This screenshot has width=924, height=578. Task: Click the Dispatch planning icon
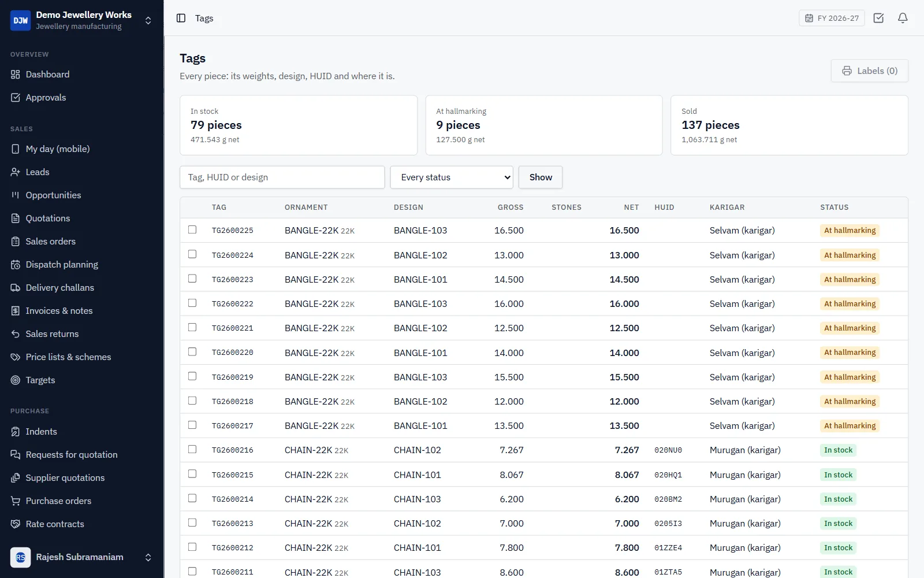click(x=16, y=265)
